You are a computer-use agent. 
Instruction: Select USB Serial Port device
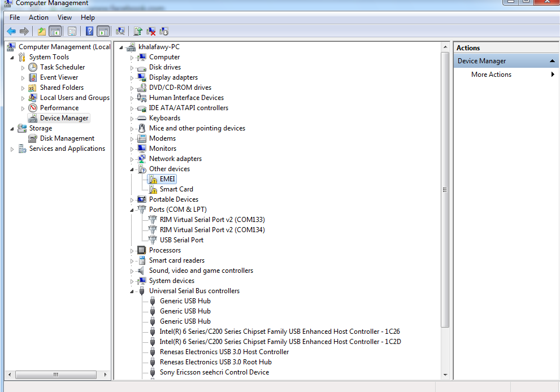(x=181, y=240)
